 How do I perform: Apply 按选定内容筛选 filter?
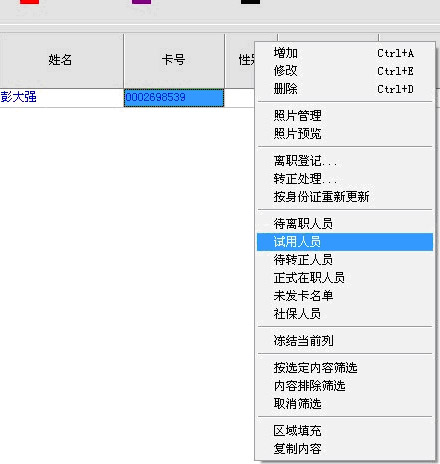click(x=345, y=368)
